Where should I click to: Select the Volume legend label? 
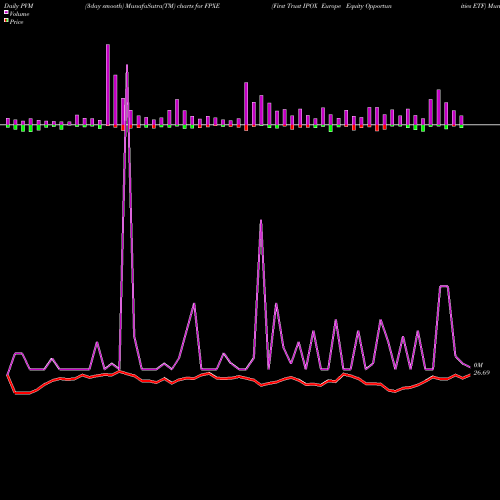(x=19, y=14)
